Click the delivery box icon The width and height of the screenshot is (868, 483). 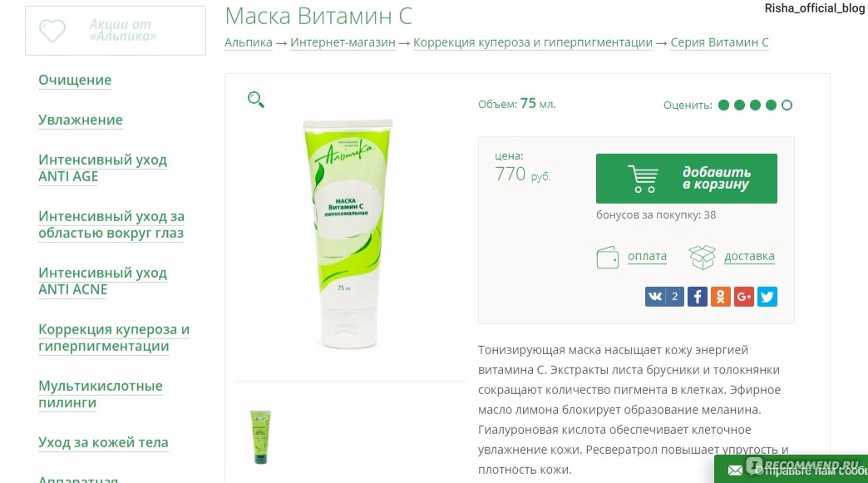702,257
